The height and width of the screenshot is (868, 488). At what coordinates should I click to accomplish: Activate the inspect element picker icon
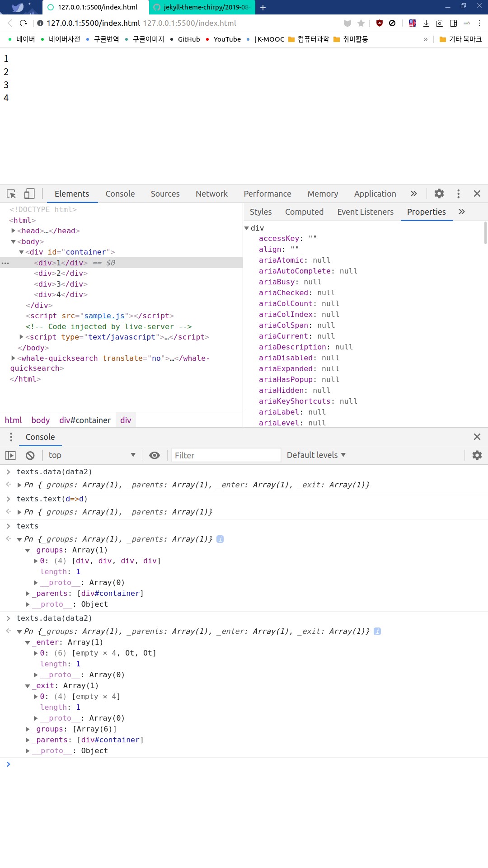(x=11, y=194)
